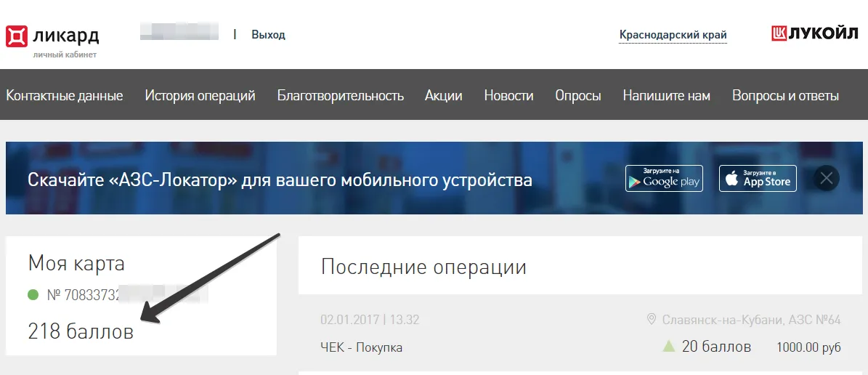Close the АЗС-Локатор banner

pyautogui.click(x=827, y=178)
